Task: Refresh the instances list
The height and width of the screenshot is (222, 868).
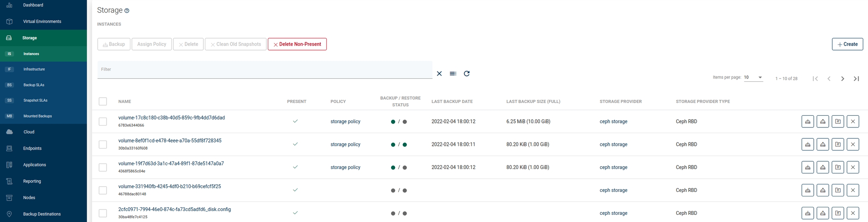Action: 466,73
